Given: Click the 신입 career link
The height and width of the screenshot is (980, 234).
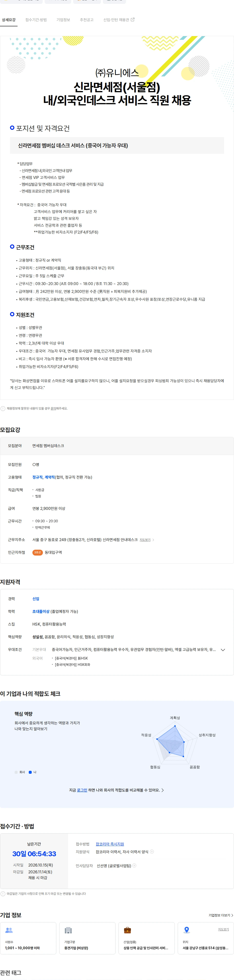Looking at the screenshot, I should tap(36, 599).
